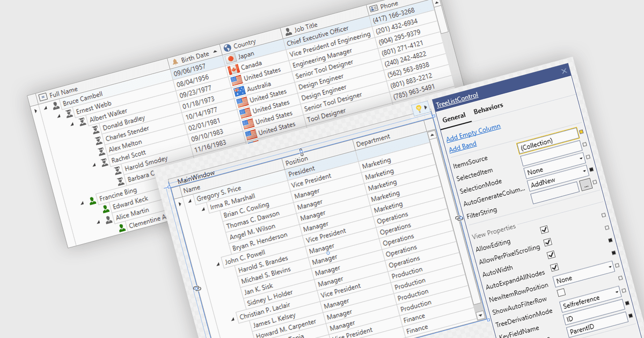Click the Add Band link
644x338 pixels.
click(463, 146)
